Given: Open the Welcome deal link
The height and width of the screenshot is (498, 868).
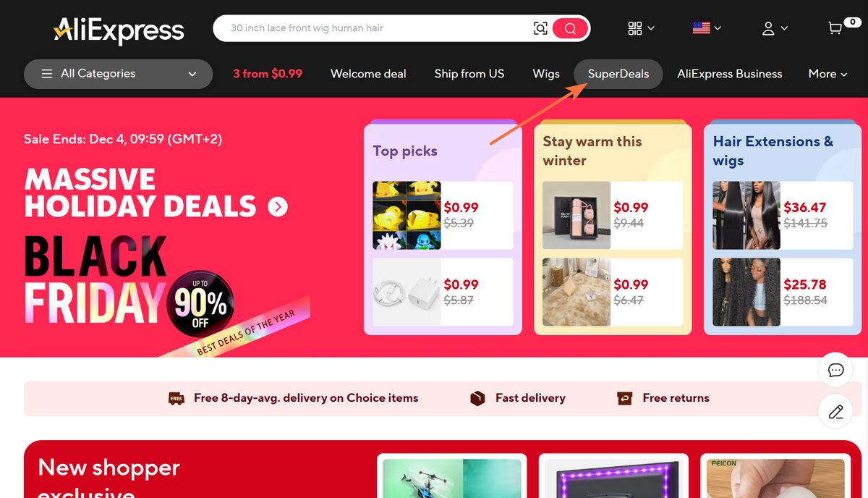Looking at the screenshot, I should tap(368, 74).
